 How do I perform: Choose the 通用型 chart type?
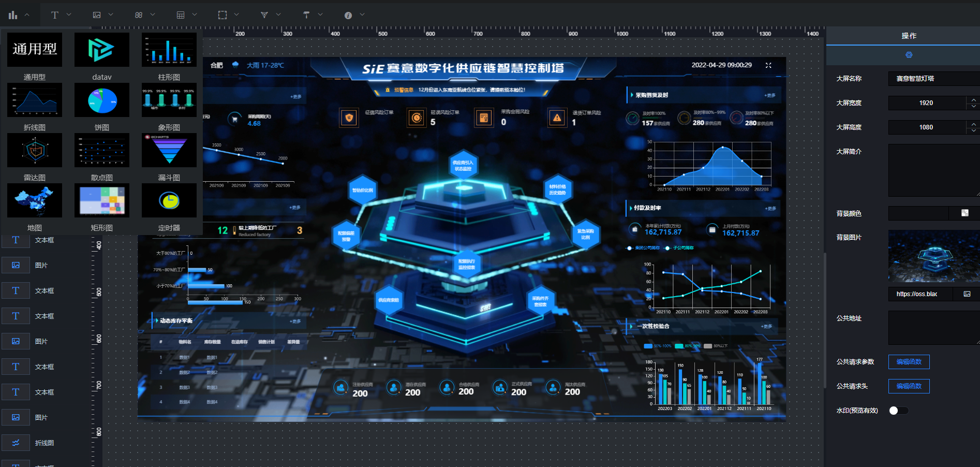[35, 50]
